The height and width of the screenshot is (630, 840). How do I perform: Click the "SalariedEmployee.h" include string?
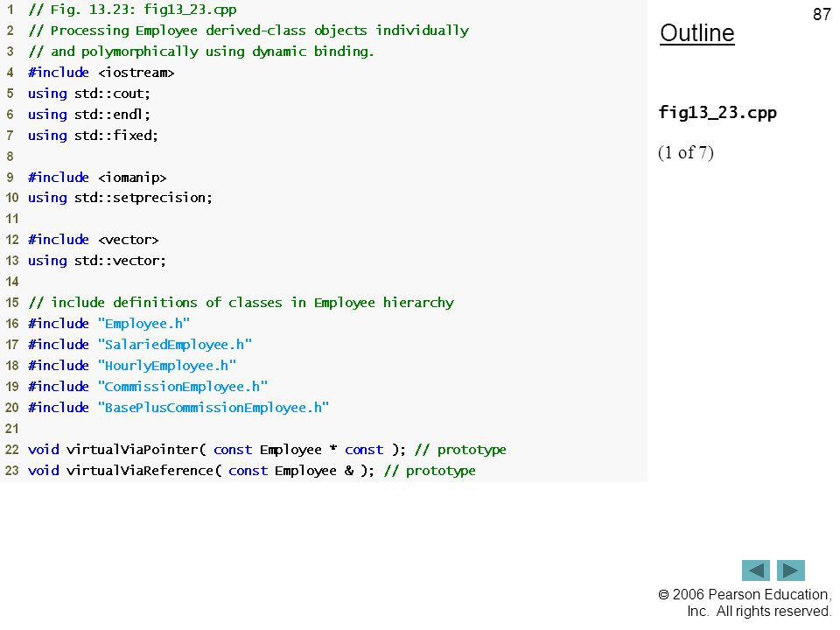tap(175, 345)
